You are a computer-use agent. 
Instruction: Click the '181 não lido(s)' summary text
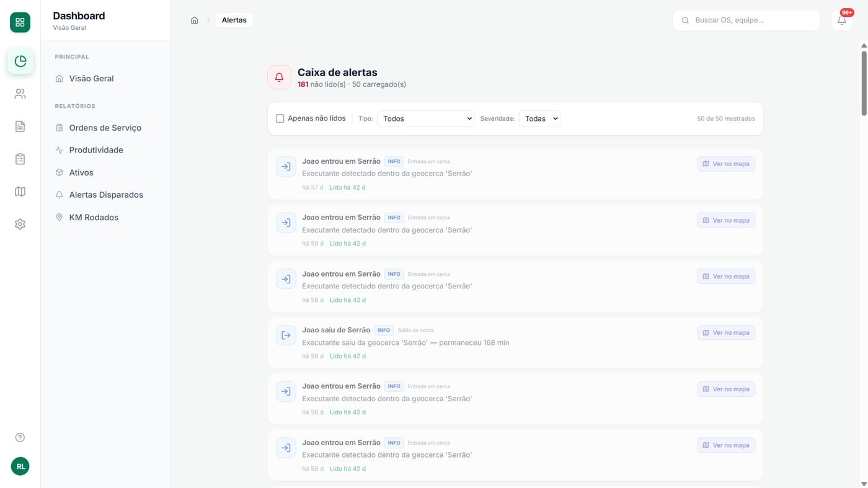(x=322, y=84)
